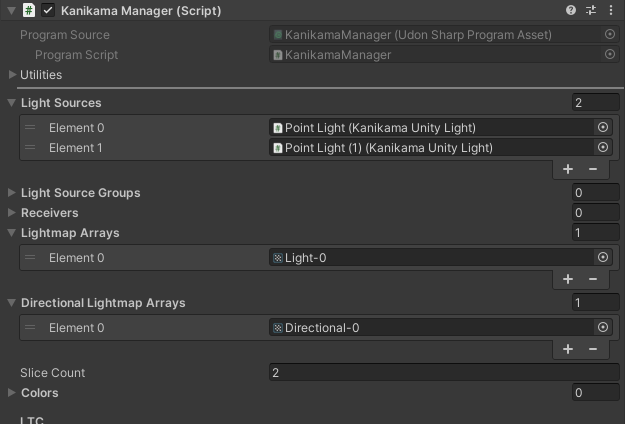Disable the Kanikama Manager script checkbox

(x=48, y=10)
